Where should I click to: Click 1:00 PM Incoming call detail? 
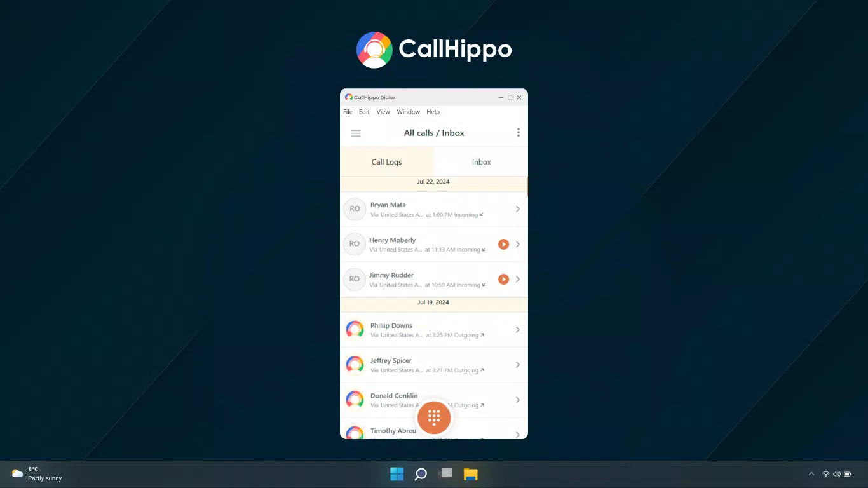point(455,215)
